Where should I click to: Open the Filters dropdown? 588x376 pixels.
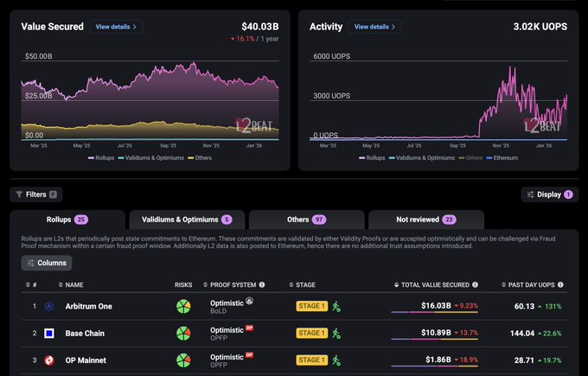36,194
